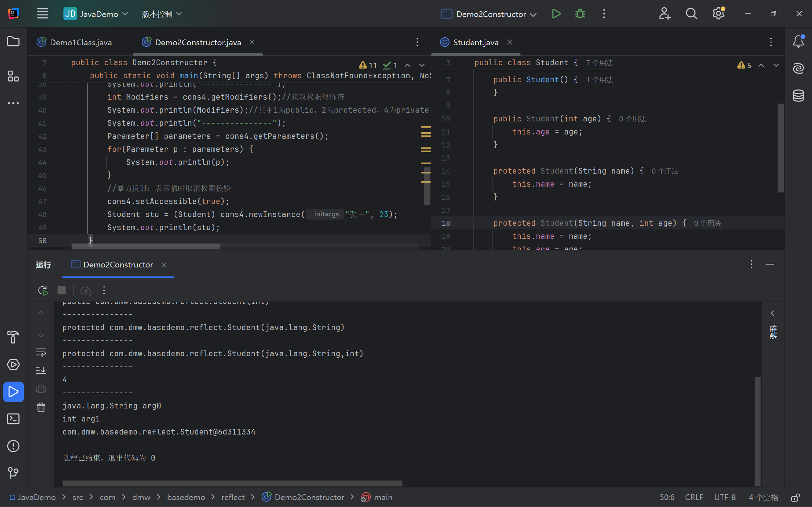Viewport: 812px width, 507px height.
Task: Toggle read-only lock in status bar
Action: [795, 498]
